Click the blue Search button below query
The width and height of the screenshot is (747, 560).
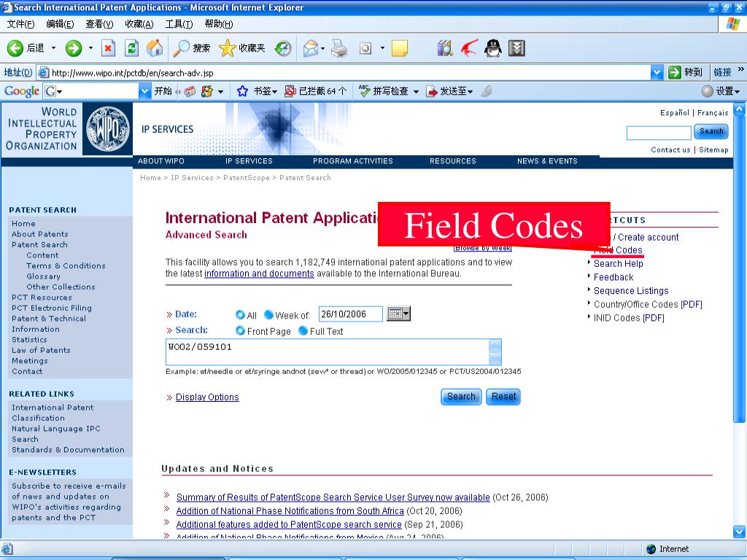click(461, 397)
